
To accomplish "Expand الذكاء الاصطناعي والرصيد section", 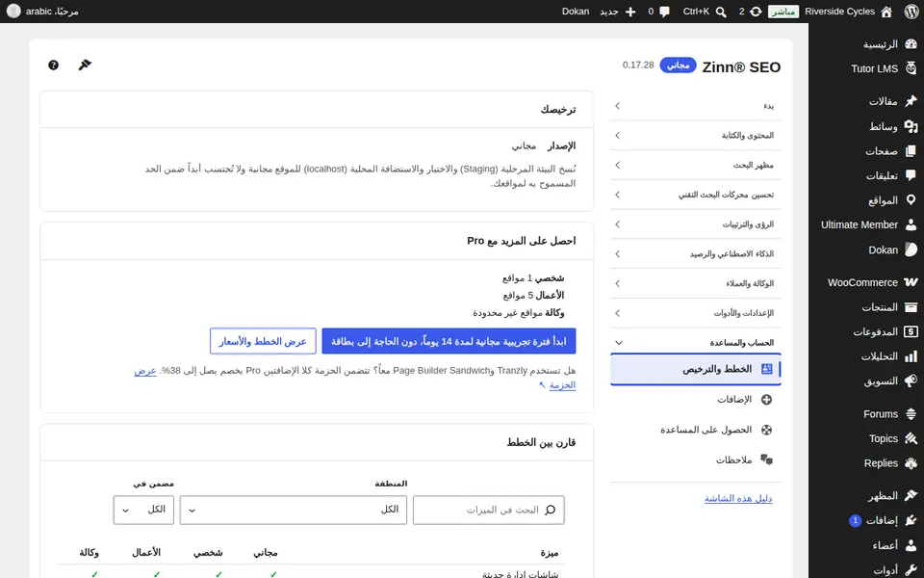I will click(696, 253).
